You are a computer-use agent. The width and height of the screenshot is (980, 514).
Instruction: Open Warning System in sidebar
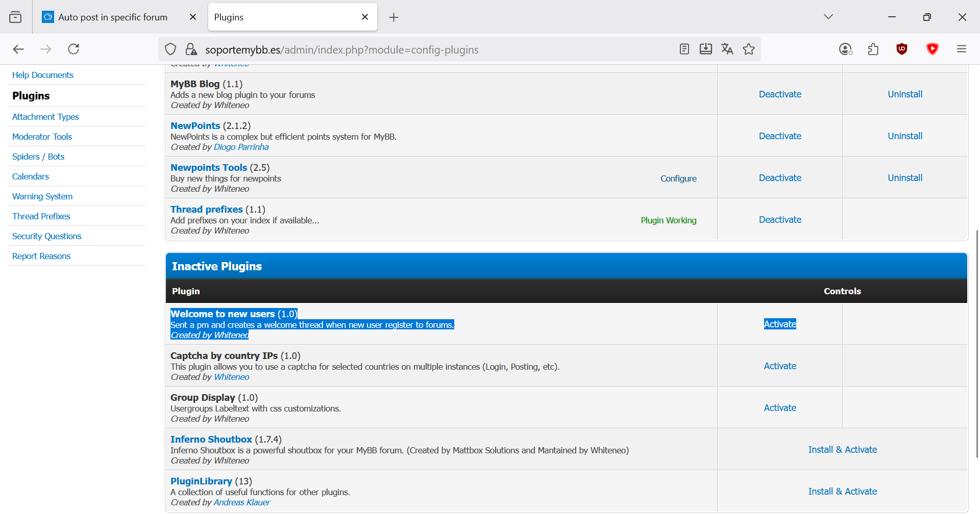click(42, 196)
